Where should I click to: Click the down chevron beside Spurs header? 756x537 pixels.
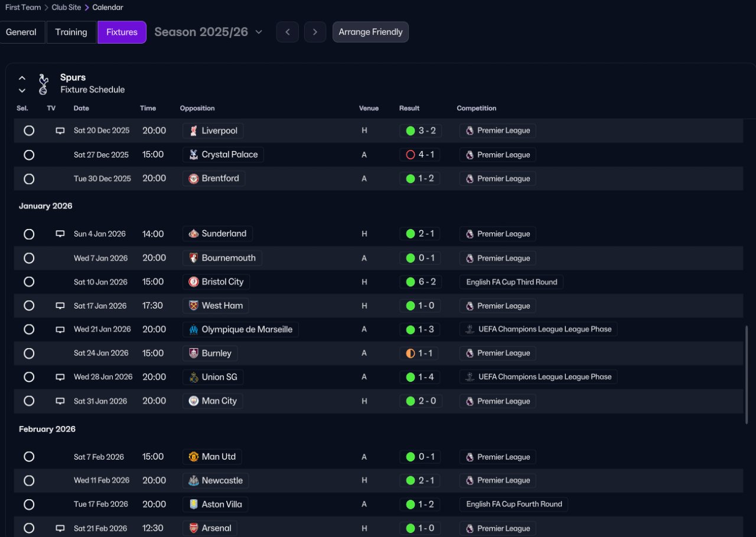tap(22, 90)
